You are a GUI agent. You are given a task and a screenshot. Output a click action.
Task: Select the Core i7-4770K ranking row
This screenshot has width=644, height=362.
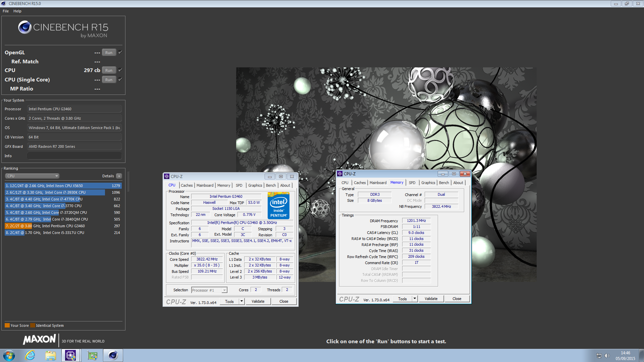click(x=63, y=199)
